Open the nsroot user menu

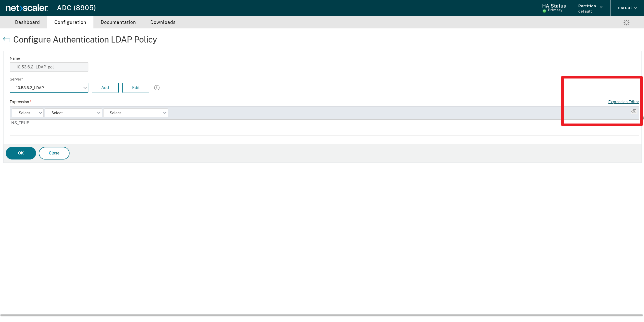(627, 8)
